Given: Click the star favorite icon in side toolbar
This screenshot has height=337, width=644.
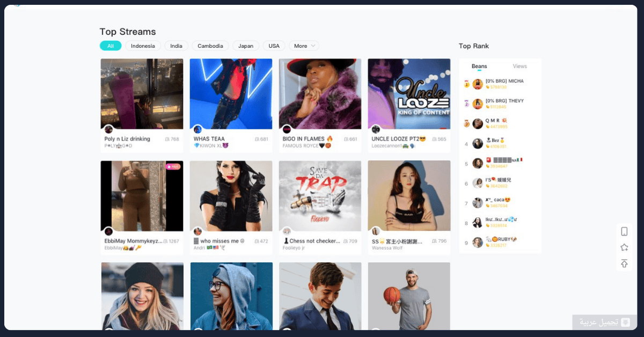Looking at the screenshot, I should pos(624,247).
